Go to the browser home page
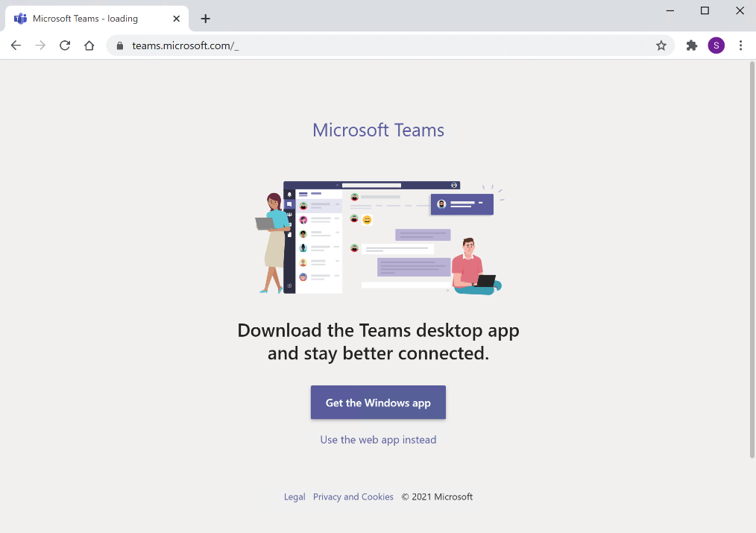 [x=89, y=45]
